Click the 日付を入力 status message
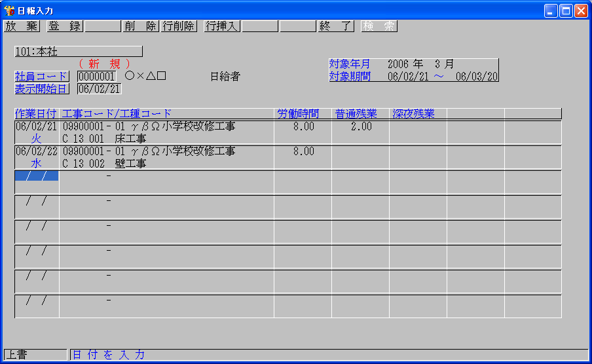The height and width of the screenshot is (364, 592). coord(108,355)
